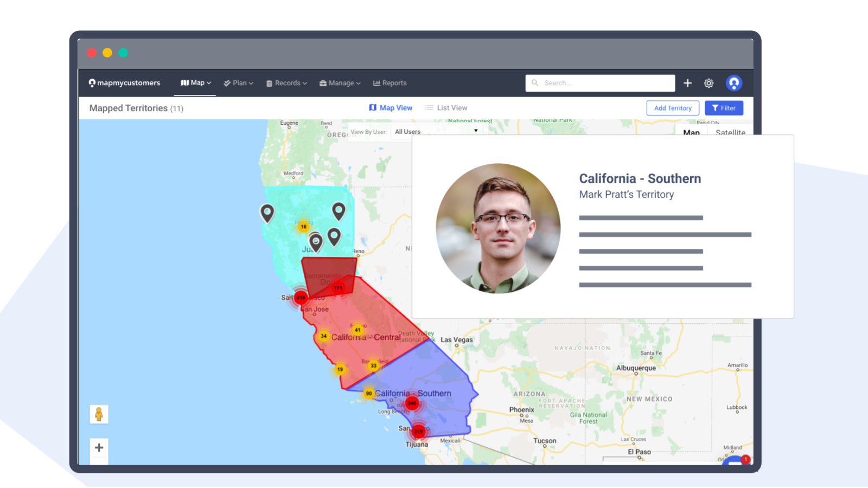
Task: Click the California - Southern card title
Action: tap(640, 178)
